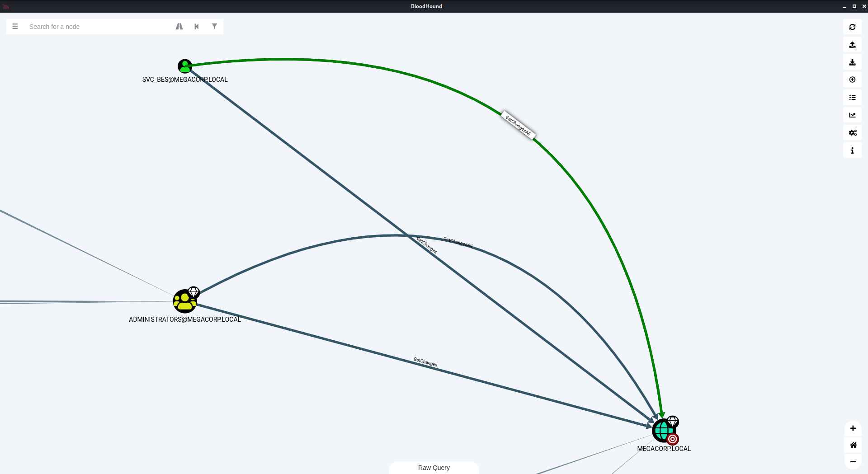Click the Search for a node field
The width and height of the screenshot is (868, 474).
[99, 27]
